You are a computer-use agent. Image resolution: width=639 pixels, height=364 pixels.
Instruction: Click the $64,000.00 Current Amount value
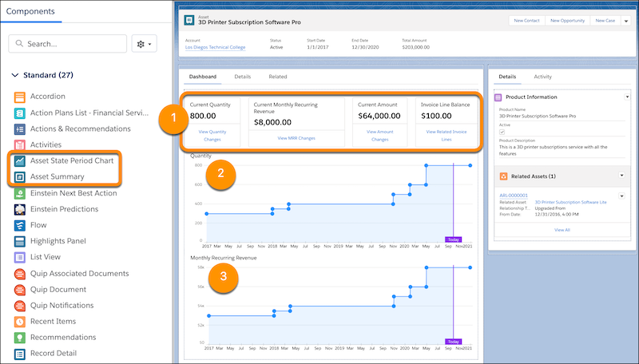[x=379, y=116]
